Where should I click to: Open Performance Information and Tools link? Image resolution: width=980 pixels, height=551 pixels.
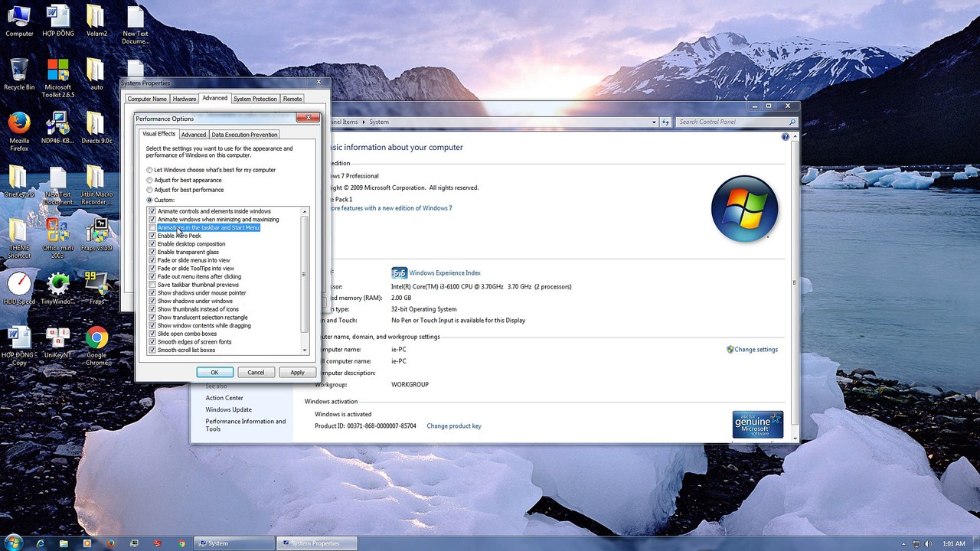245,425
